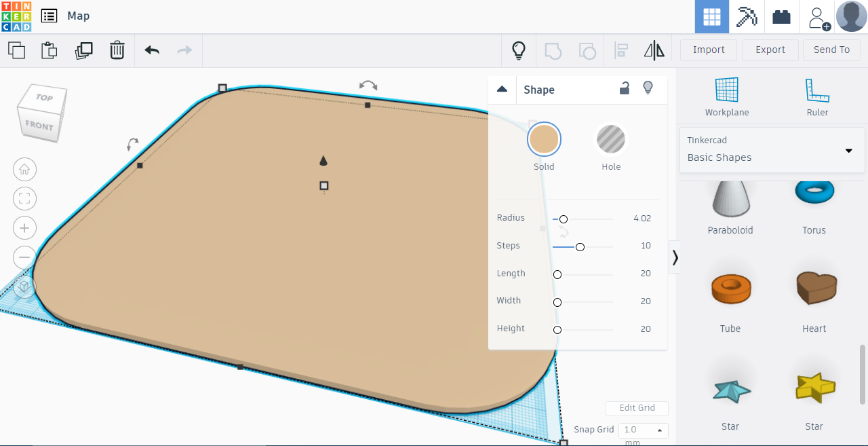This screenshot has width=868, height=446.
Task: Adjust the Radius slider handle
Action: pyautogui.click(x=563, y=219)
